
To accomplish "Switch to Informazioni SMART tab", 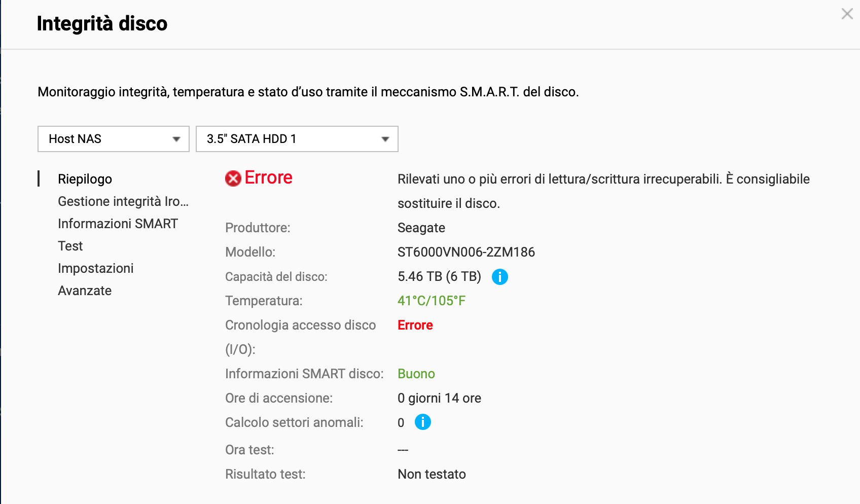I will click(118, 224).
